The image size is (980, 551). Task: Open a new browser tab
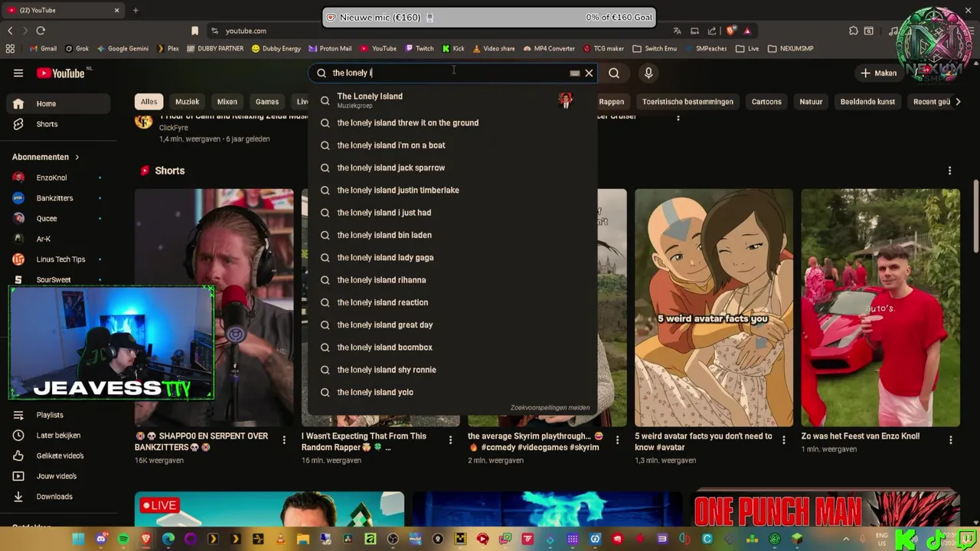[x=136, y=10]
